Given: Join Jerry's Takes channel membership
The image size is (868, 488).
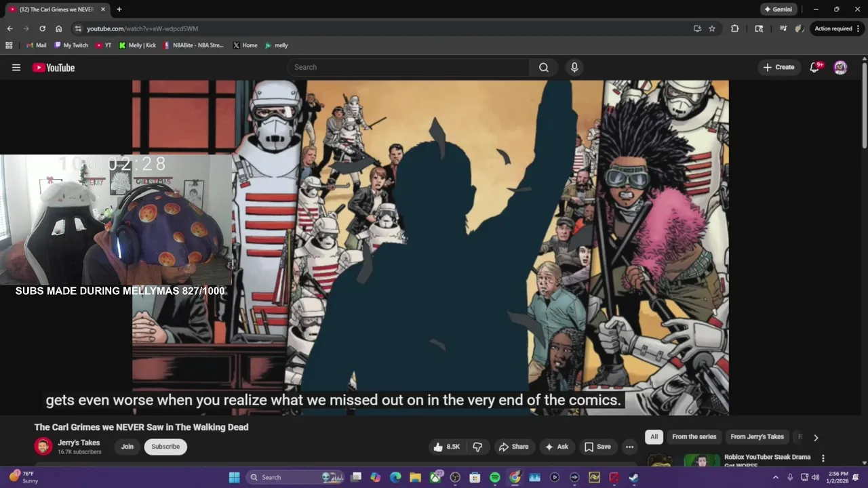Looking at the screenshot, I should point(127,447).
